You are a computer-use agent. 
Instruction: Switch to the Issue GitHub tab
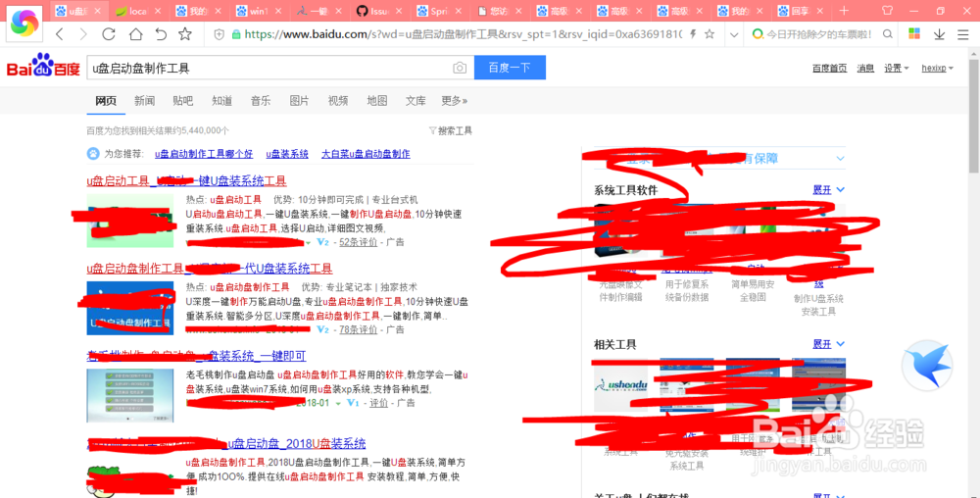[x=378, y=11]
